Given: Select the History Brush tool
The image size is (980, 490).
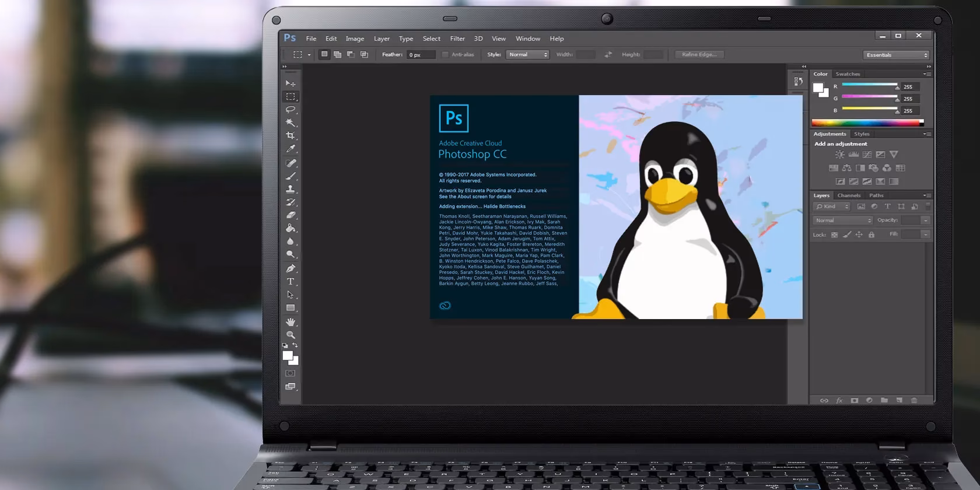Looking at the screenshot, I should coord(290,202).
